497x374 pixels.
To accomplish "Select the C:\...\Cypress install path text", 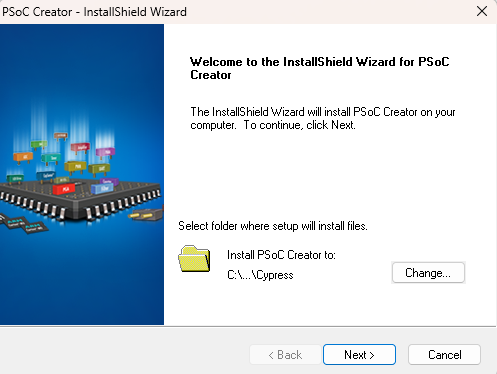I will 260,275.
